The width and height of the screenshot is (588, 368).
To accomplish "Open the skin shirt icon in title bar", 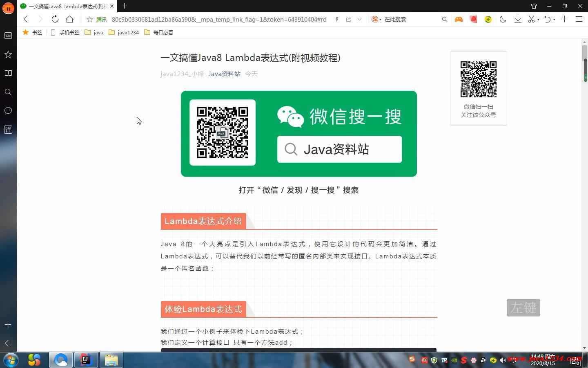I will point(534,6).
